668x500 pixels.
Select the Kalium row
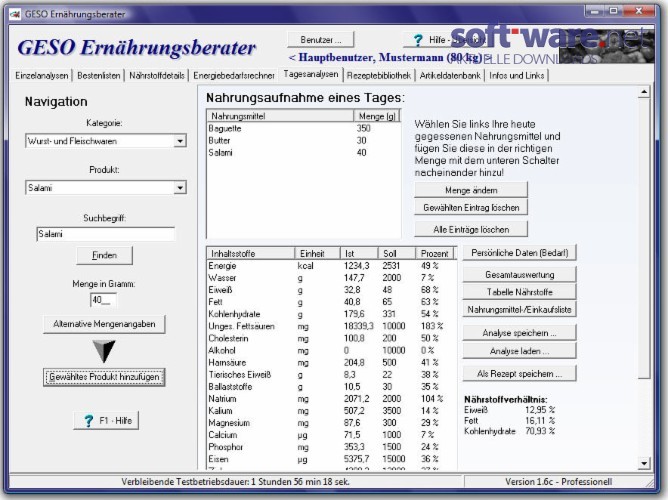click(331, 411)
